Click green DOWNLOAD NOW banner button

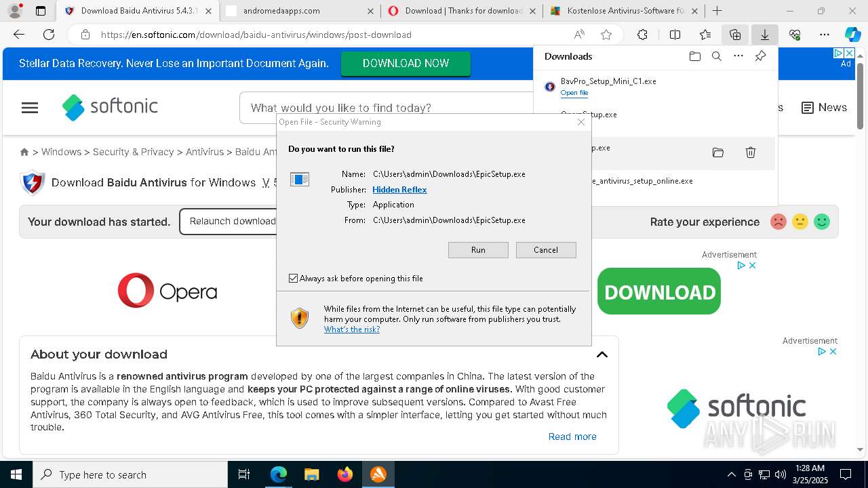pos(406,63)
